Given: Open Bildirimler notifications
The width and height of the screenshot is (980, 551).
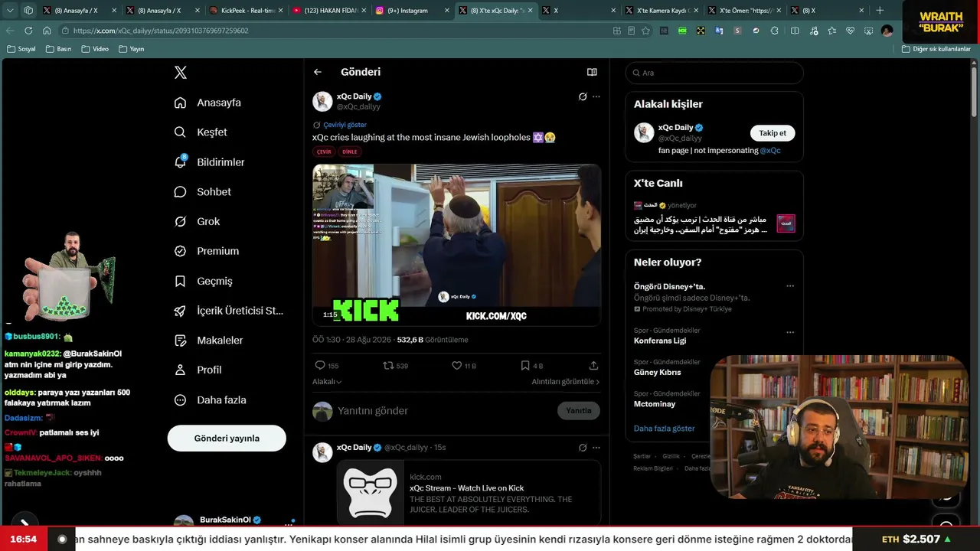Looking at the screenshot, I should coord(209,162).
